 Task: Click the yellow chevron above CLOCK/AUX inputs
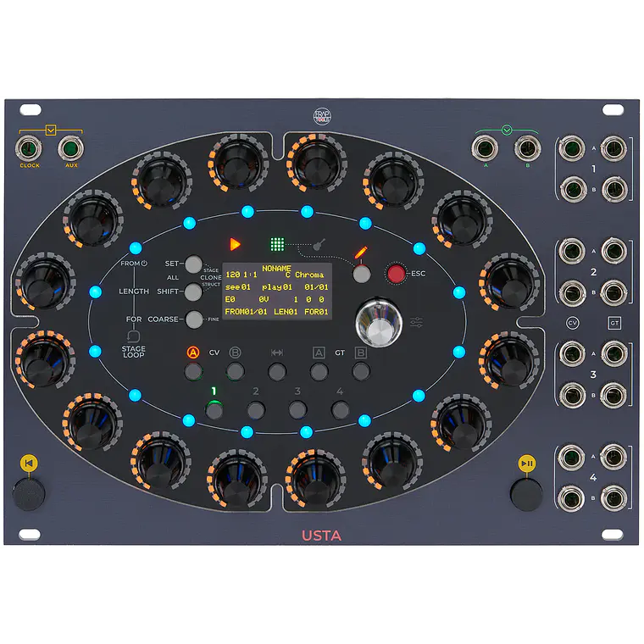[51, 130]
